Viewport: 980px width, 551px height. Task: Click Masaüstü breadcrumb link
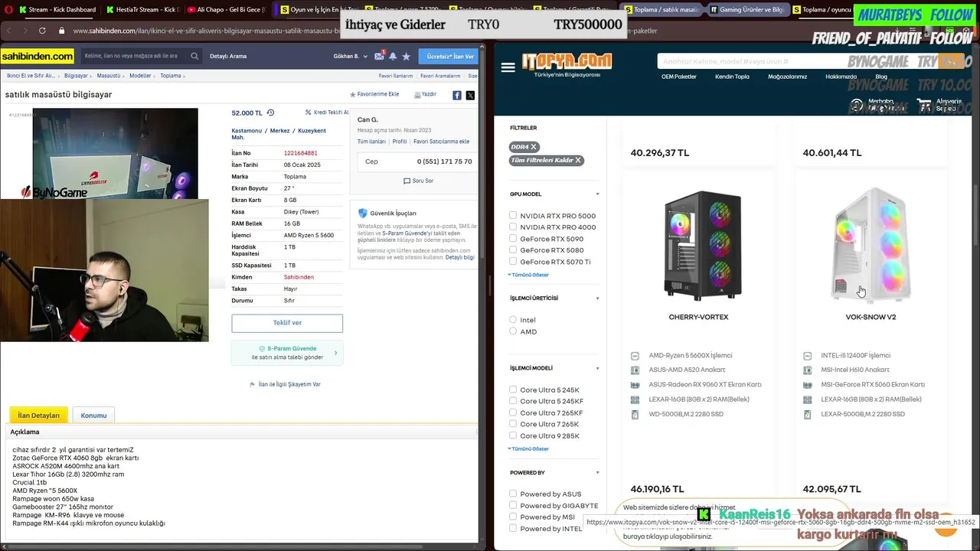tap(109, 76)
